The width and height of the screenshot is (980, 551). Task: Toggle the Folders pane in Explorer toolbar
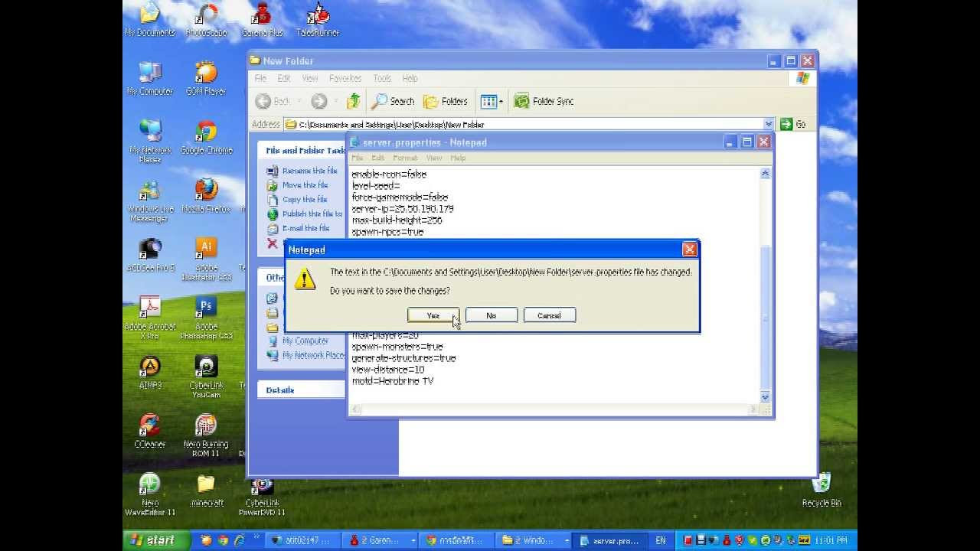tap(446, 101)
